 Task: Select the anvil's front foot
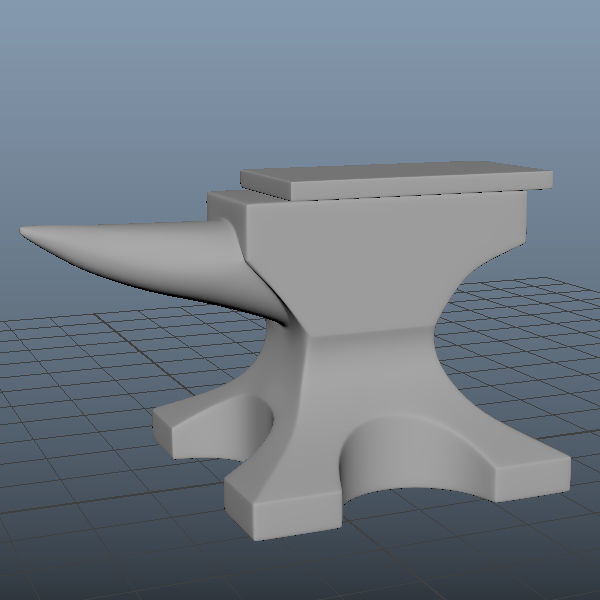click(x=282, y=509)
